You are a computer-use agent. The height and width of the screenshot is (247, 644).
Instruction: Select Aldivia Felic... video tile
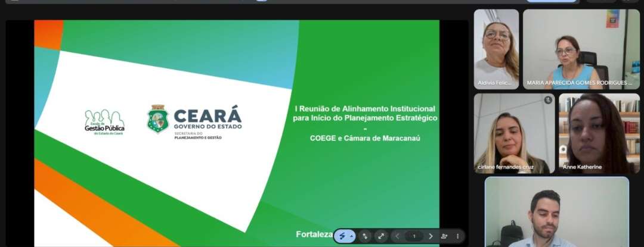point(496,49)
